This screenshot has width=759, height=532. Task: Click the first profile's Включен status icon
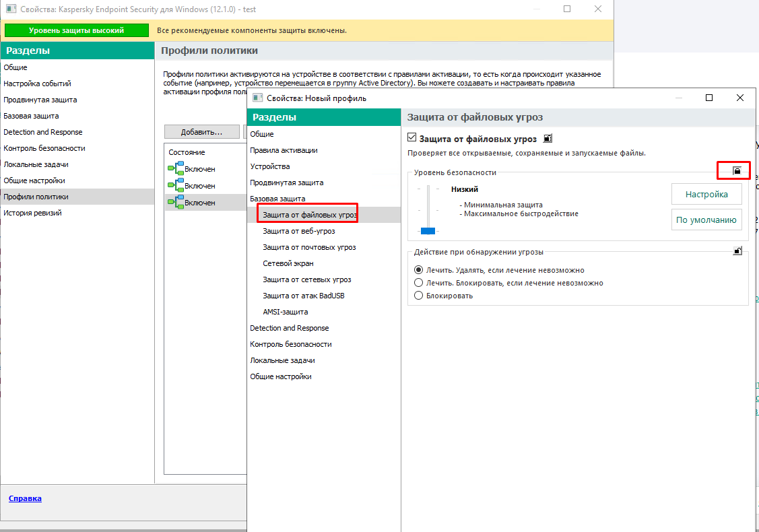click(176, 168)
